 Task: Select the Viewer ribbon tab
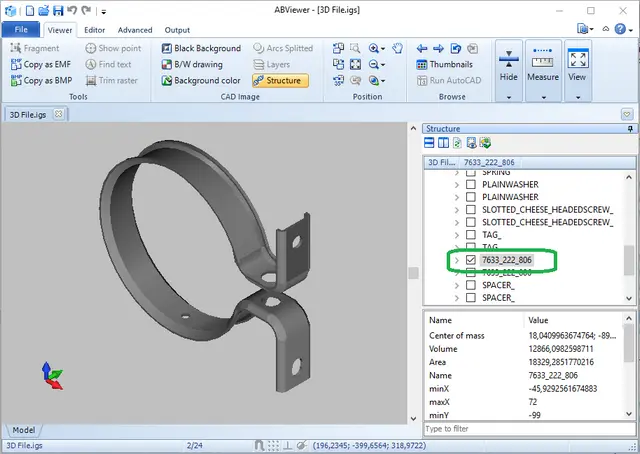(x=60, y=30)
